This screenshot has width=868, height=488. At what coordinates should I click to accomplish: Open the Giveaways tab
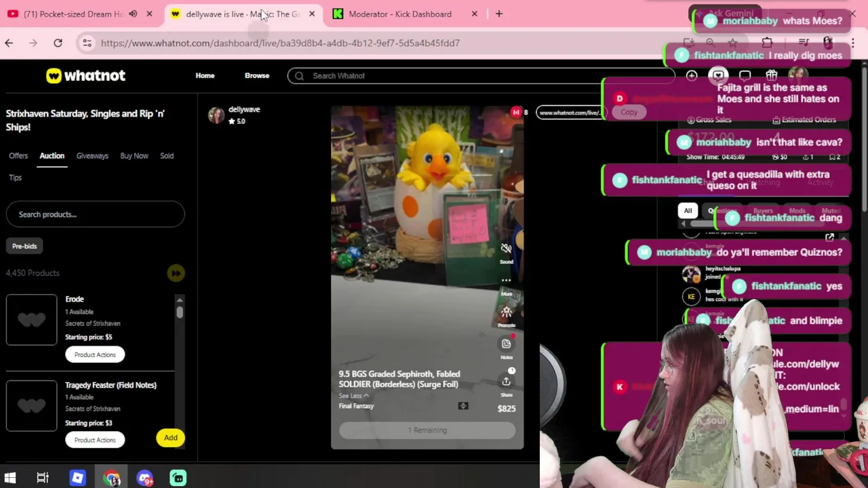pos(92,156)
